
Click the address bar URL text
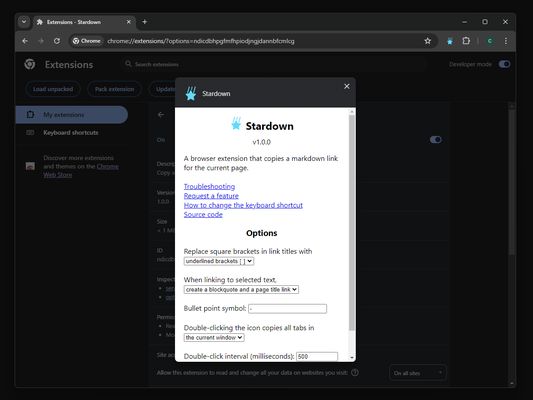point(201,41)
